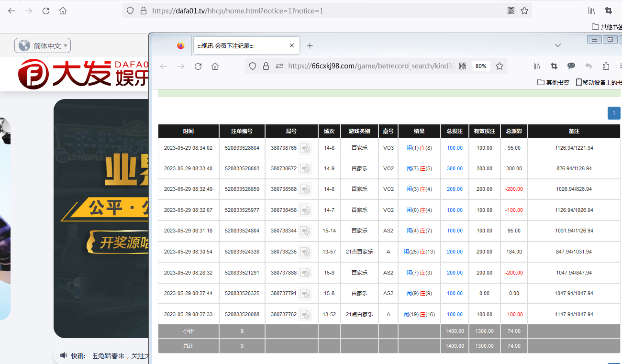
Task: Close the 视讯 会员下注纪录 tab
Action: click(292, 45)
